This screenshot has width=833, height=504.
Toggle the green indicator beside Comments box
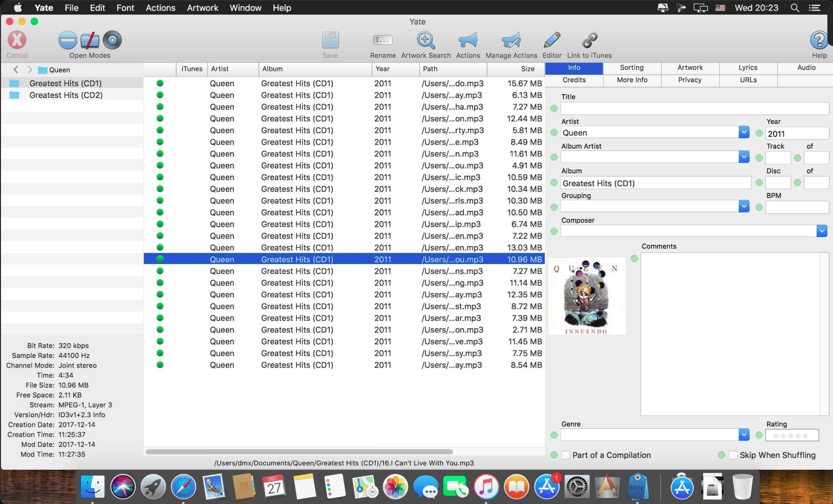coord(634,259)
